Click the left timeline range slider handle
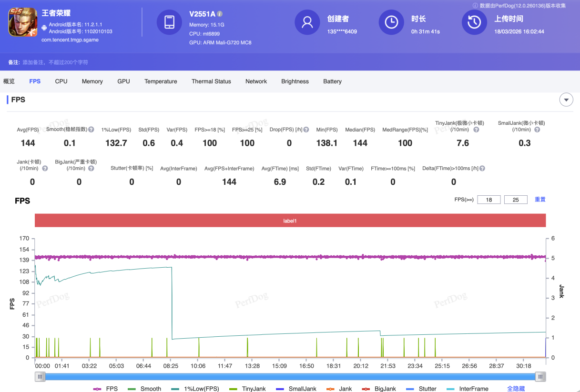Image resolution: width=580 pixels, height=392 pixels. (x=40, y=376)
